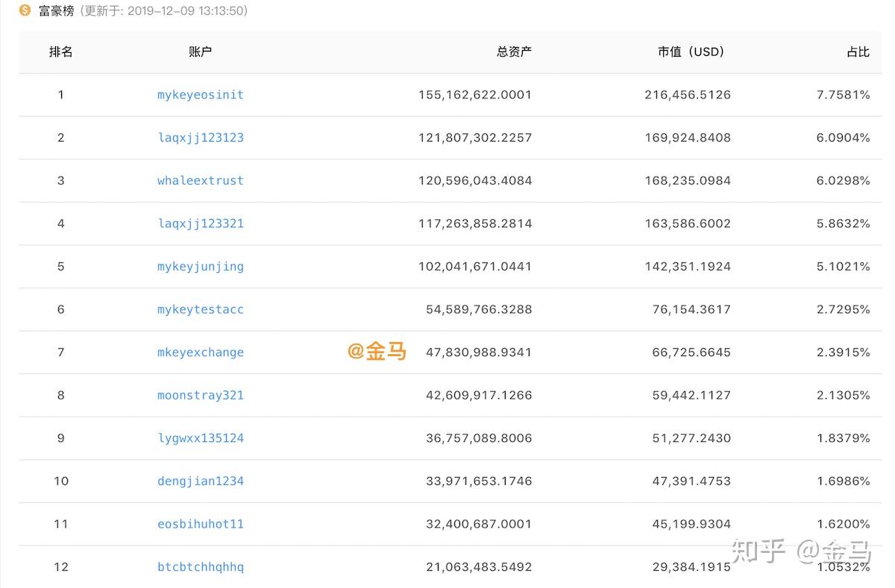
Task: Click the 富豪榜 section title
Action: click(57, 11)
